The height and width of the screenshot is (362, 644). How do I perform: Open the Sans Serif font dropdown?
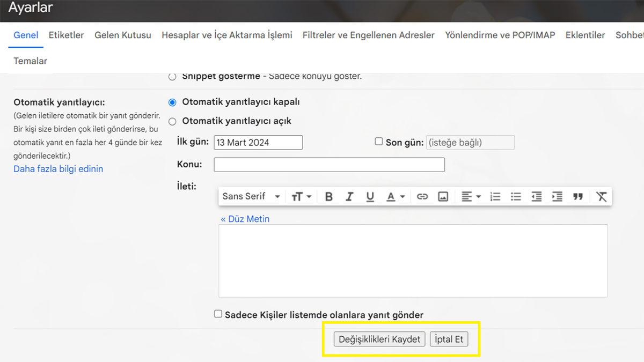tap(251, 196)
